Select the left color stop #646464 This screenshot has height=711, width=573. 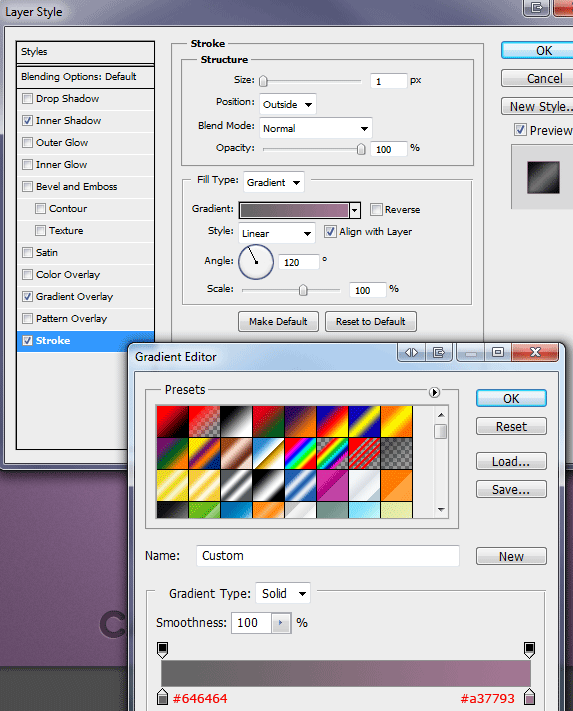click(162, 696)
